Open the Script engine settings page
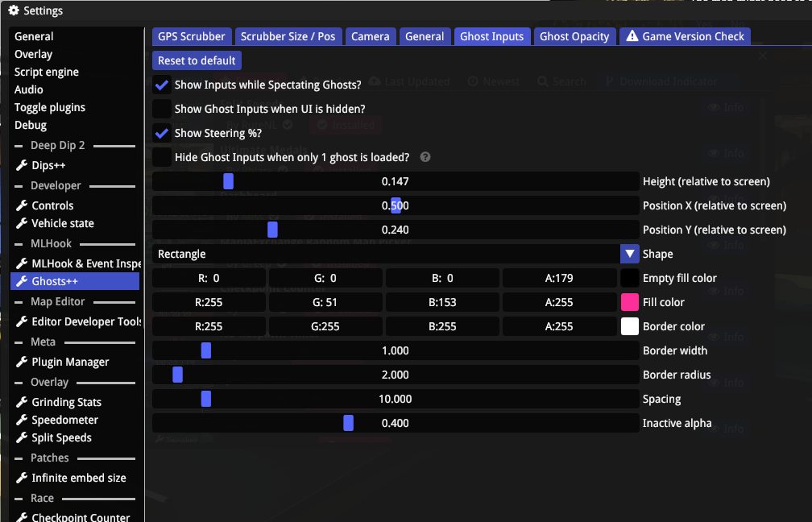The image size is (812, 522). pyautogui.click(x=47, y=72)
